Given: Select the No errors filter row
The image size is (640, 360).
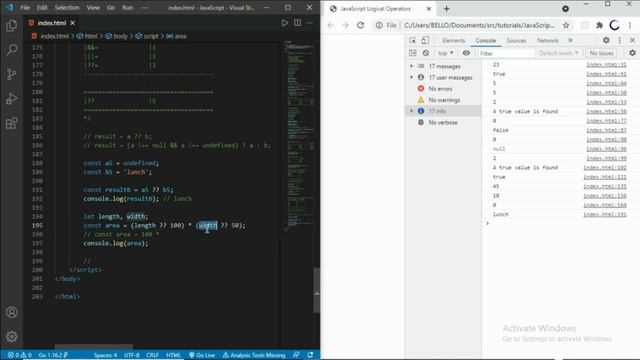Looking at the screenshot, I should tap(443, 89).
